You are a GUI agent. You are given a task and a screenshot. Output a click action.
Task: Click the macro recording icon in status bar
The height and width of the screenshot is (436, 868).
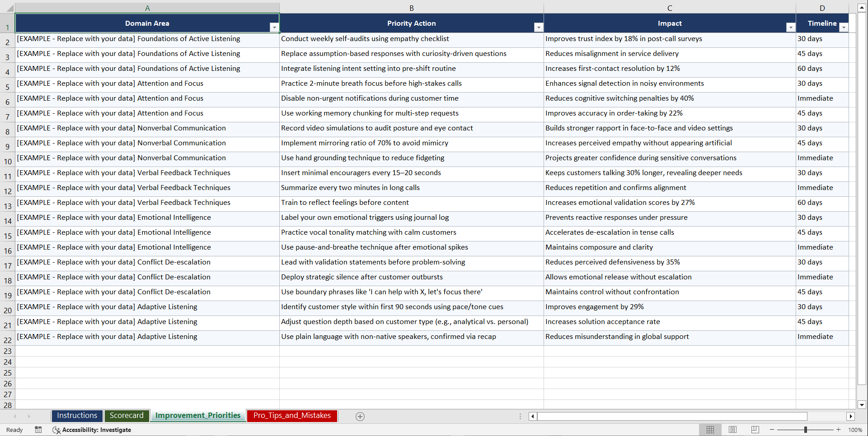click(38, 430)
